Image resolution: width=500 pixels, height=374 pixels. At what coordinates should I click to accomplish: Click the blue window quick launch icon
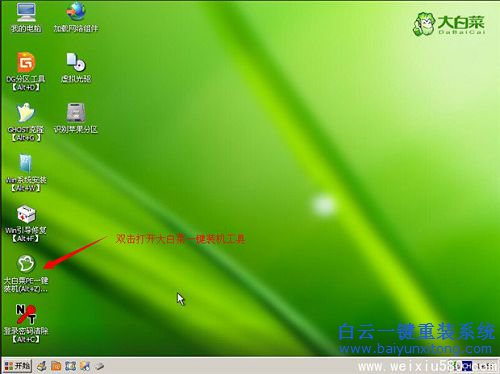70,366
